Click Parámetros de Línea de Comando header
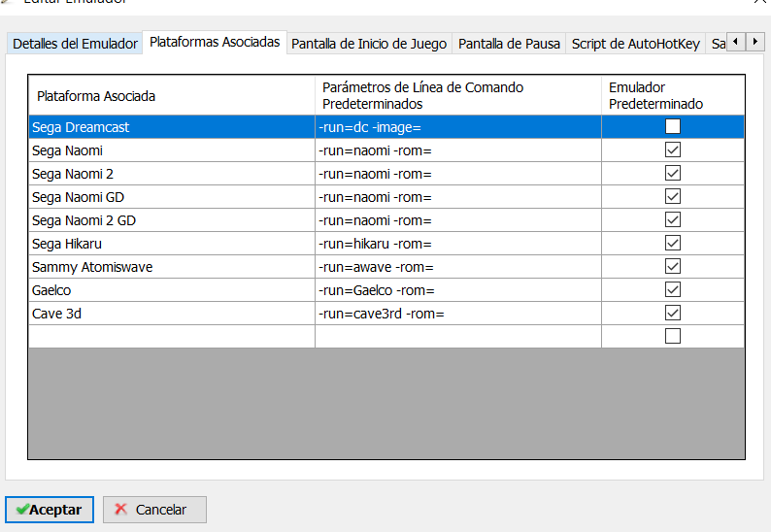The width and height of the screenshot is (771, 532). (458, 95)
